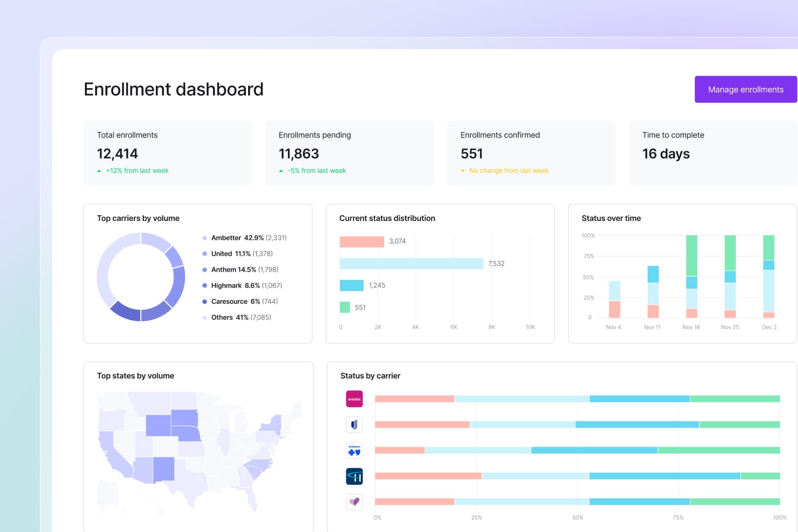Viewport: 798px width, 532px height.
Task: Click the longest bar labeled 7,532
Action: (x=411, y=263)
